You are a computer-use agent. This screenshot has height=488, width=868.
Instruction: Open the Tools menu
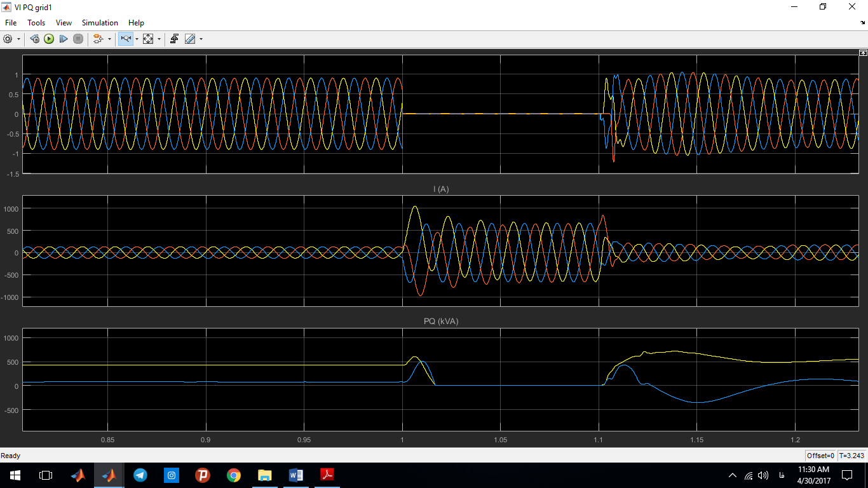pyautogui.click(x=36, y=23)
